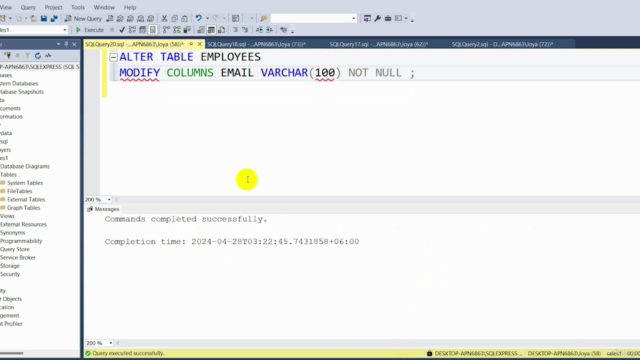Comment out the selected lines
Screen dimensions: 640x360
(x=235, y=30)
